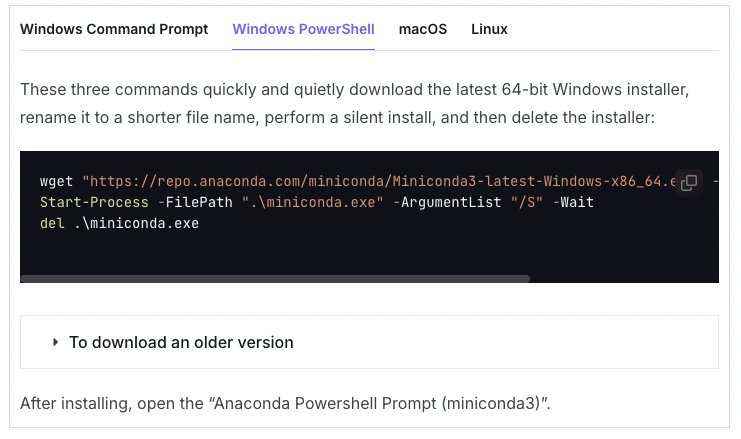Viewport: 741px width, 439px height.
Task: Click the Start-Process command word
Action: click(x=94, y=202)
